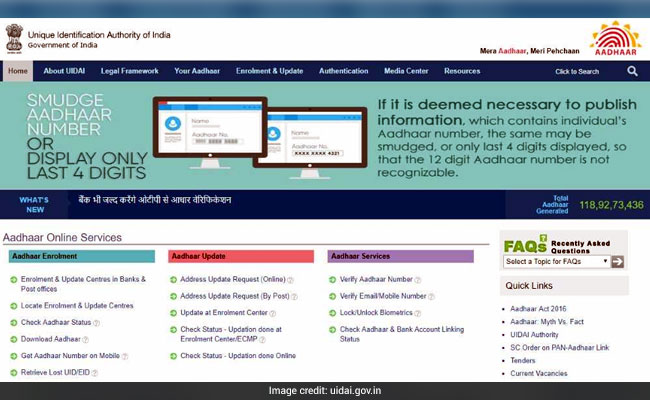Screen dimensions: 650x400
Task: Open Check Aadhaar & Bank Account Linking Status
Action: 402,334
